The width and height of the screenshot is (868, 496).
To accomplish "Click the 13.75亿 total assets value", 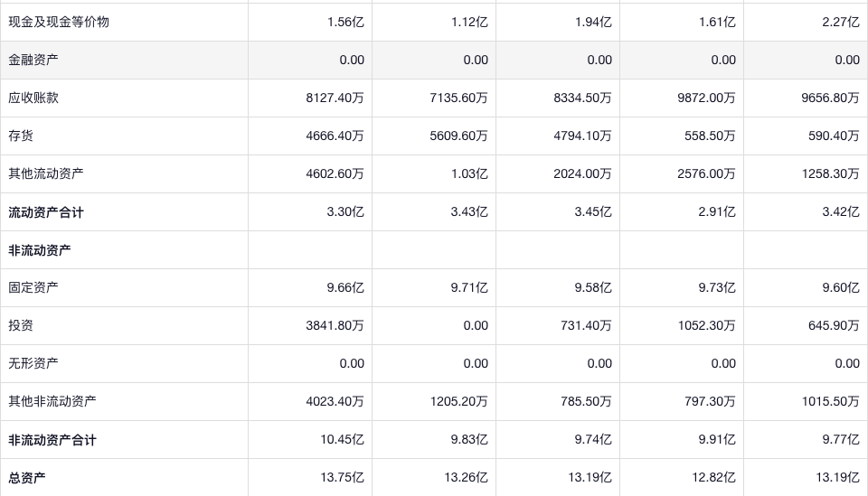I will tap(344, 478).
